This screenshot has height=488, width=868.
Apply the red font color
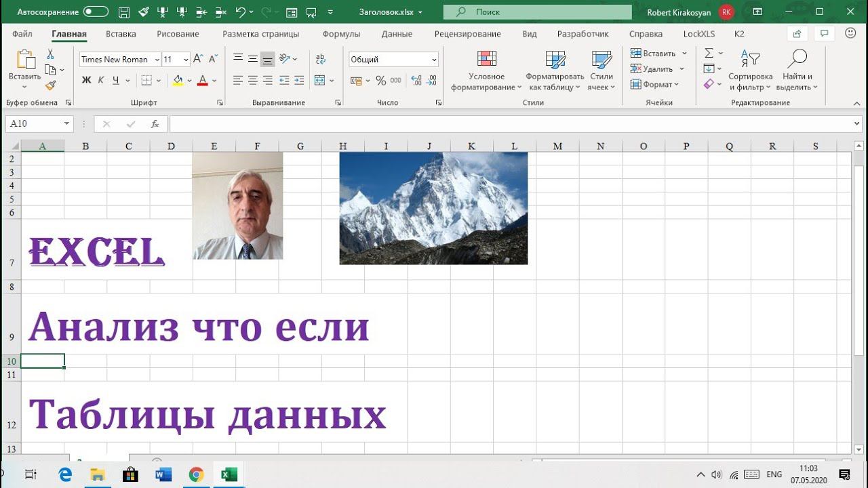click(x=202, y=81)
